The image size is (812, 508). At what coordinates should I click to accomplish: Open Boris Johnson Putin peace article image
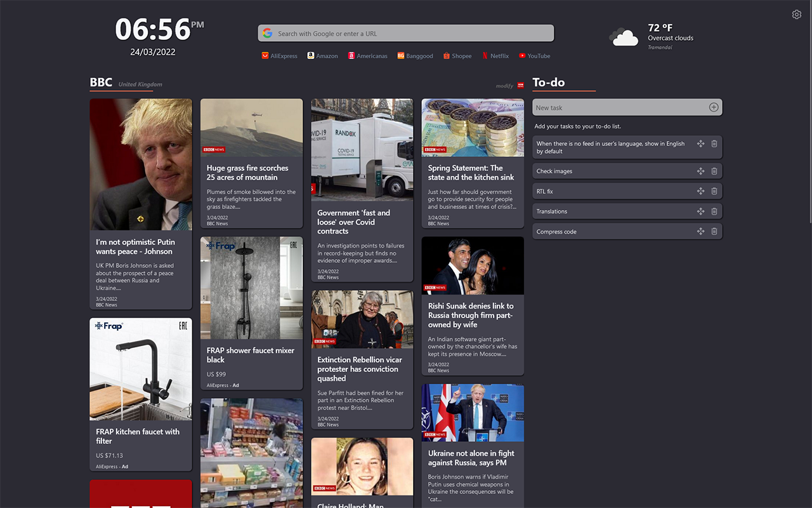point(141,164)
